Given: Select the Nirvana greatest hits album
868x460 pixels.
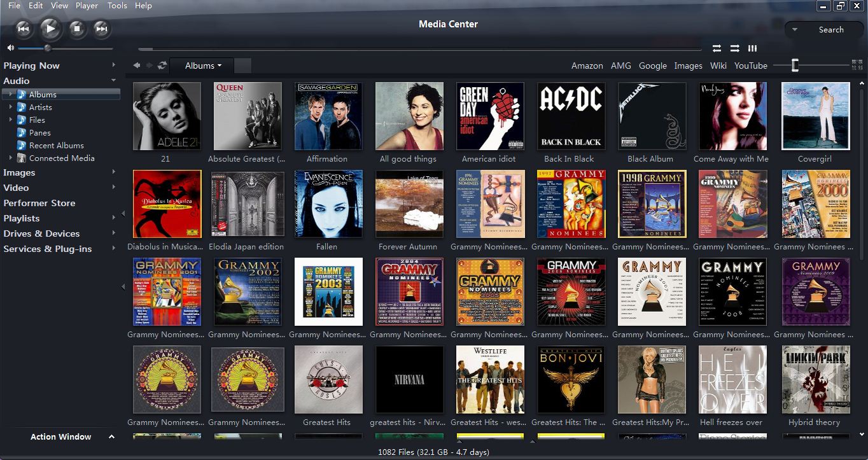Looking at the screenshot, I should (x=409, y=379).
